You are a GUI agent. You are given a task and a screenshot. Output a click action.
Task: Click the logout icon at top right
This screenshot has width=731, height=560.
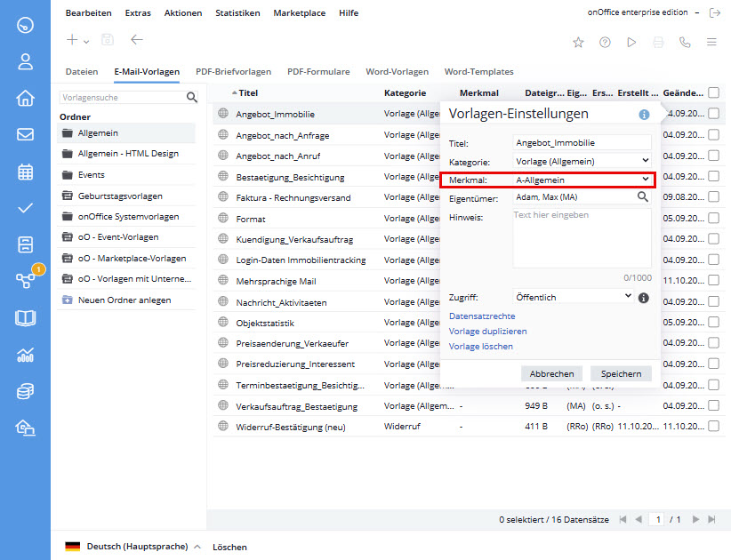click(x=714, y=13)
